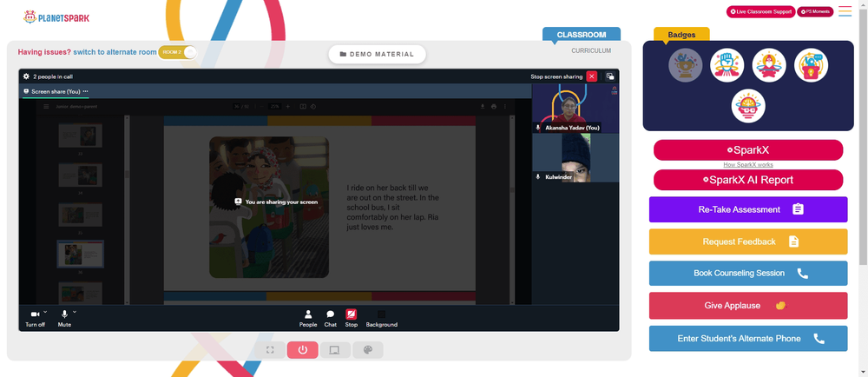Click the Kulwinder video tile
868x377 pixels.
point(575,158)
